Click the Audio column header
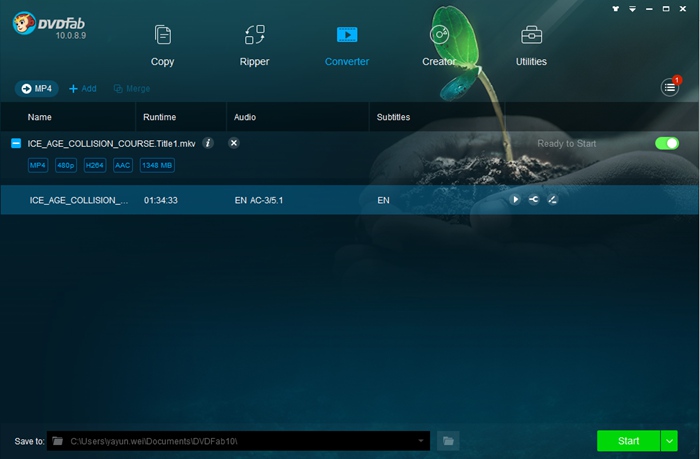This screenshot has height=459, width=700. pyautogui.click(x=245, y=117)
